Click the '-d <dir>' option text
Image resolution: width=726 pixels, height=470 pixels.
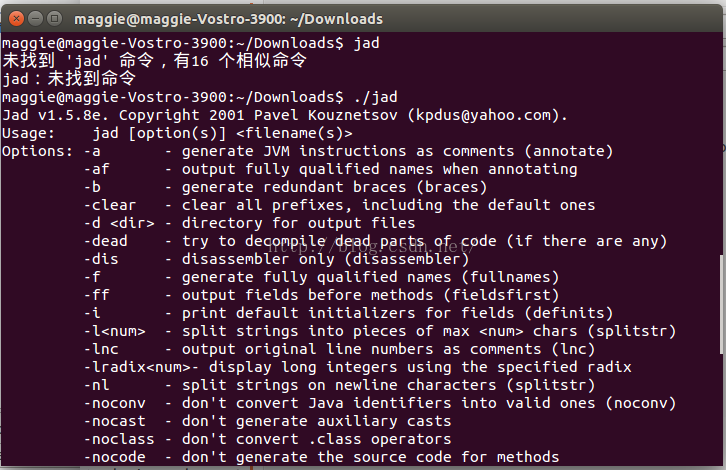tap(119, 223)
